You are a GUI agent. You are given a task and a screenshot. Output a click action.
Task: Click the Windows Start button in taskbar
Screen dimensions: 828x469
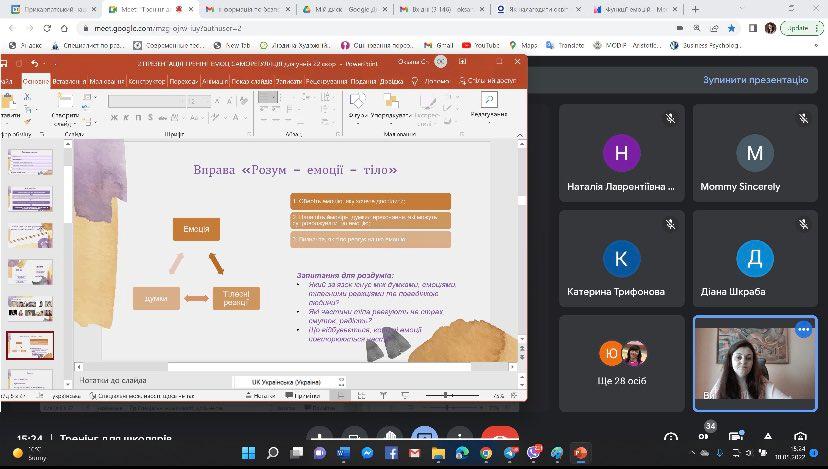pyautogui.click(x=246, y=453)
